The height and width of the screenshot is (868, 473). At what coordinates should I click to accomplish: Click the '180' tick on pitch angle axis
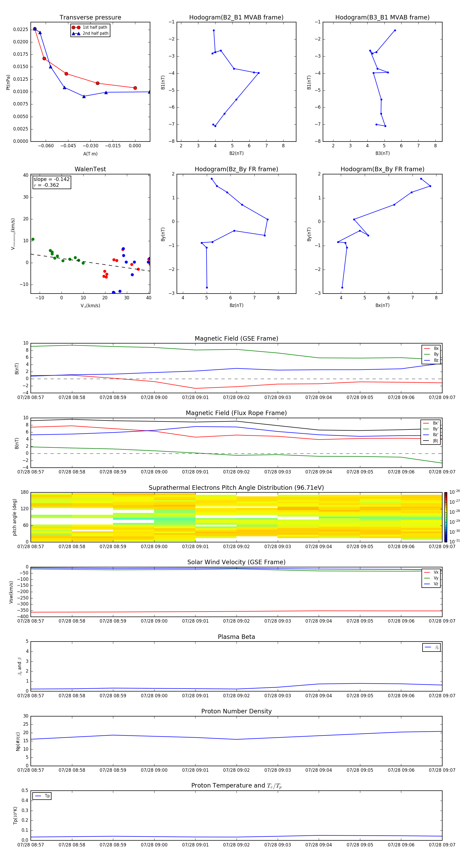[25, 492]
